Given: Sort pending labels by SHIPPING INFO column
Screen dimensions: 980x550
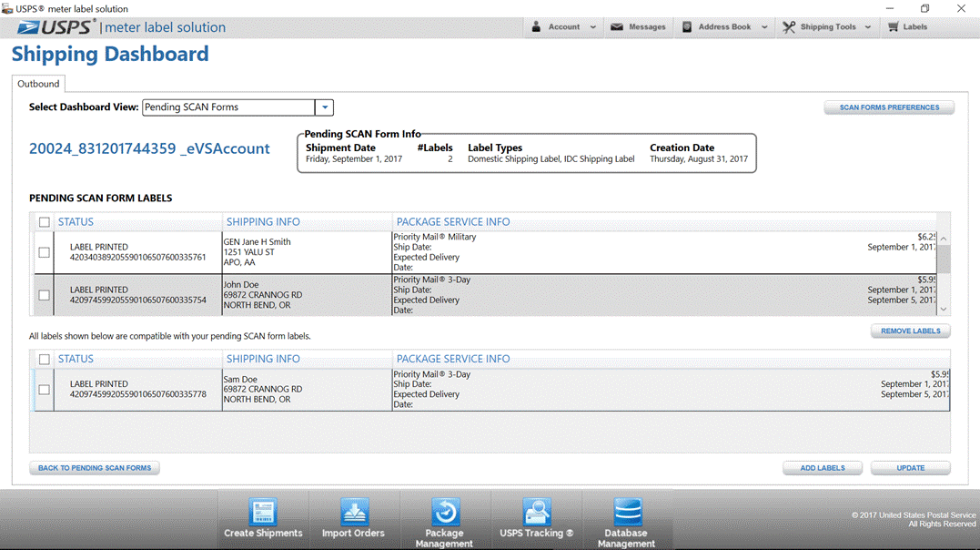Looking at the screenshot, I should click(x=263, y=222).
